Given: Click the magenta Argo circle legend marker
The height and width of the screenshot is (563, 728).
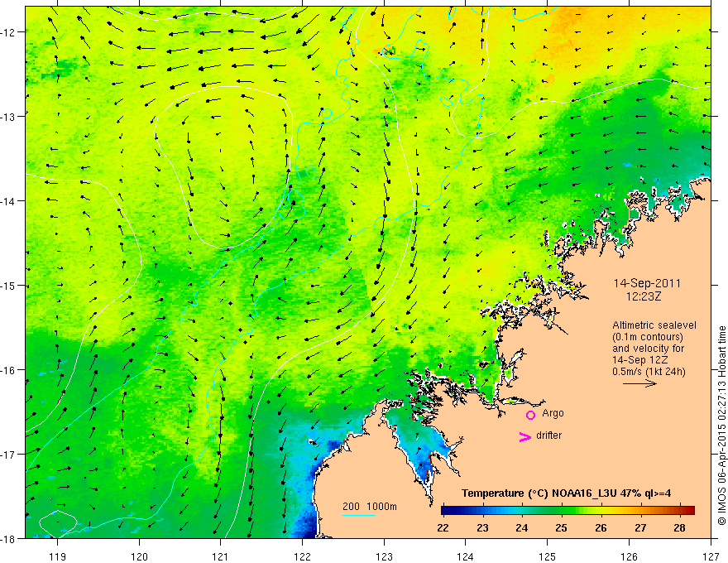Looking at the screenshot, I should pyautogui.click(x=530, y=415).
